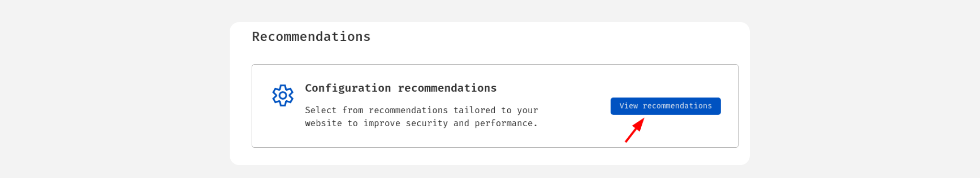980x178 pixels.
Task: Click the word recommendations on the blue button
Action: (x=677, y=106)
